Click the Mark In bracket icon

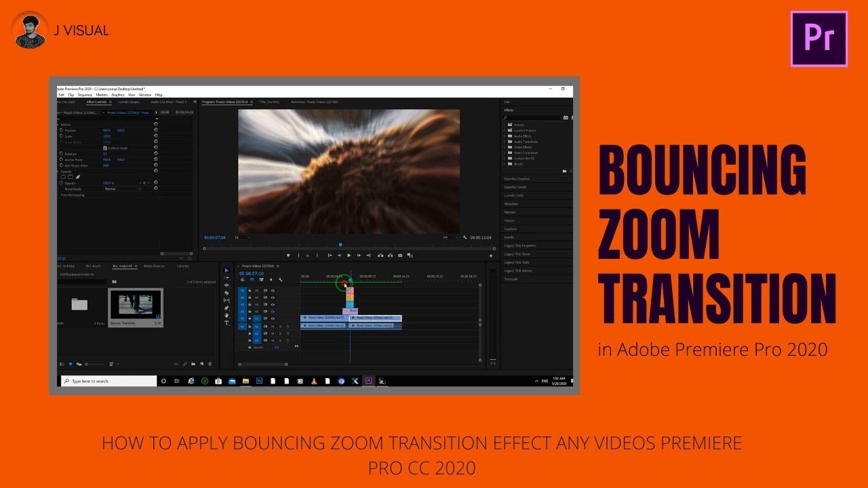coord(298,256)
